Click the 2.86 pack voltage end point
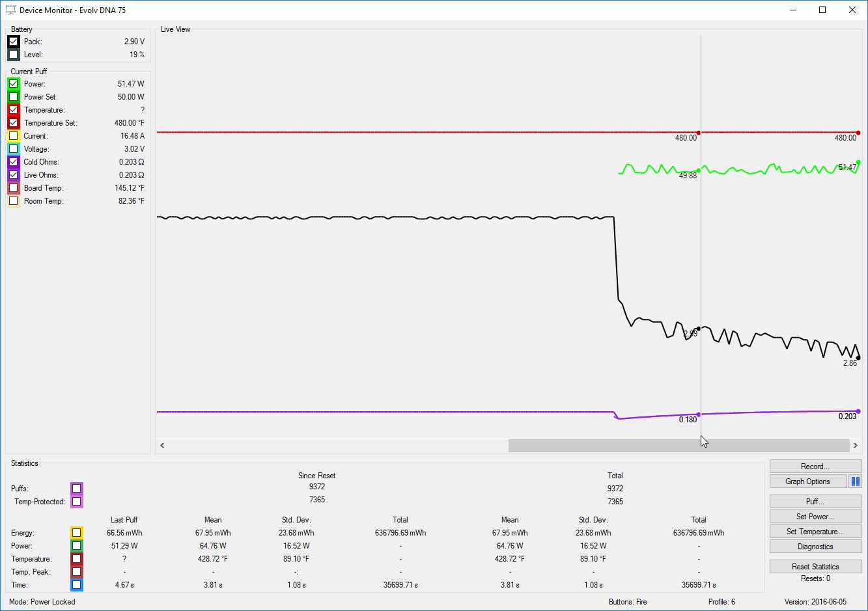 pos(858,358)
